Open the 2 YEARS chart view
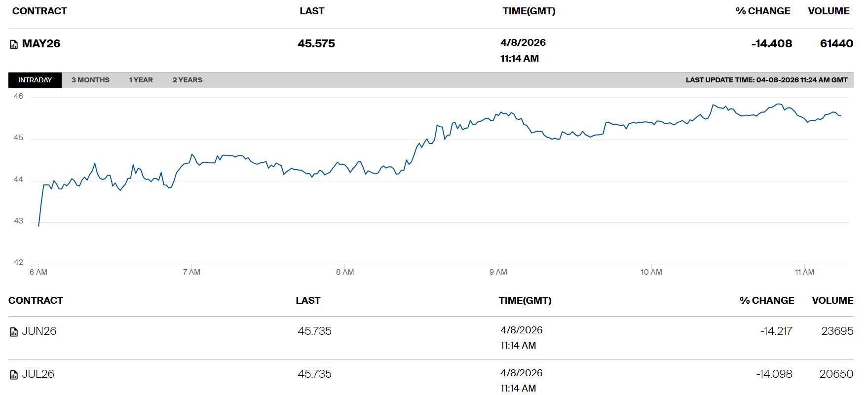This screenshot has height=395, width=868. click(187, 80)
